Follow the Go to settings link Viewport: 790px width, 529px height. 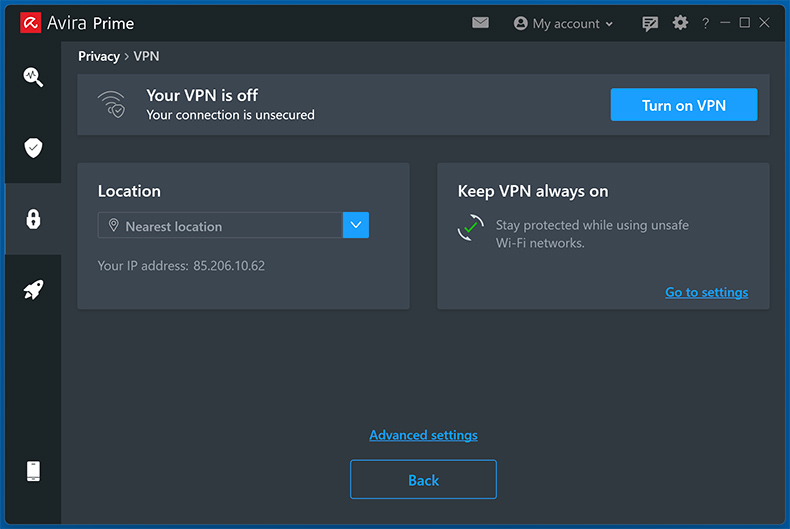pos(706,292)
